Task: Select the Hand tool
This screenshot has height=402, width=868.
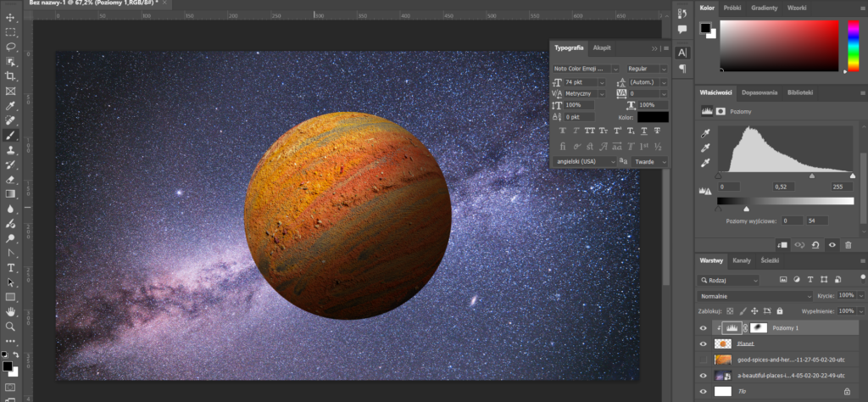Action: [10, 311]
